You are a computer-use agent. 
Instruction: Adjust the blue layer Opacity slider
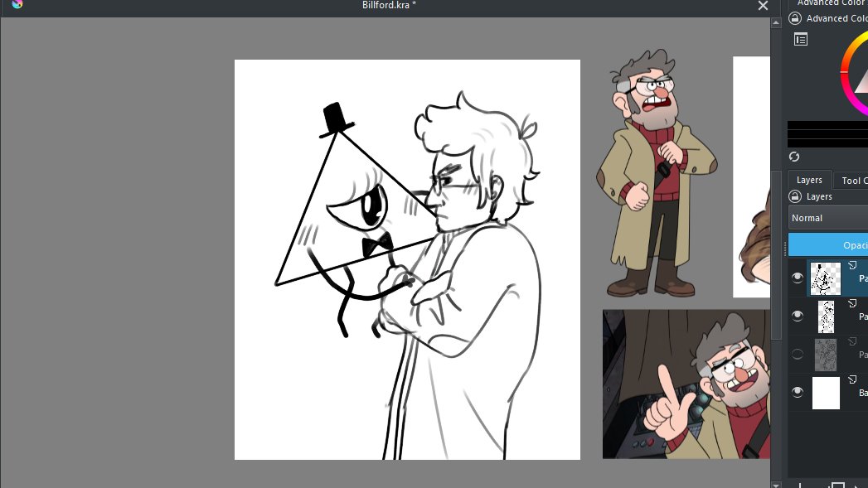click(x=828, y=245)
